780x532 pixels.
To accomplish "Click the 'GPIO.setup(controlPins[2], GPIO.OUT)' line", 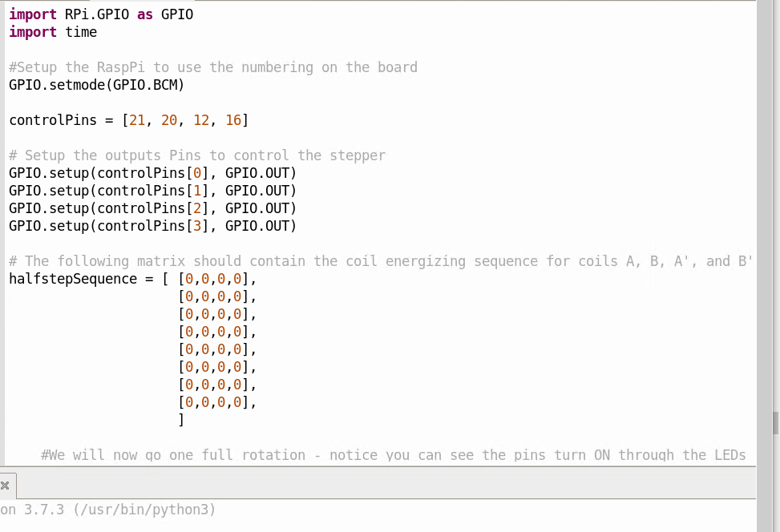I will tap(153, 208).
